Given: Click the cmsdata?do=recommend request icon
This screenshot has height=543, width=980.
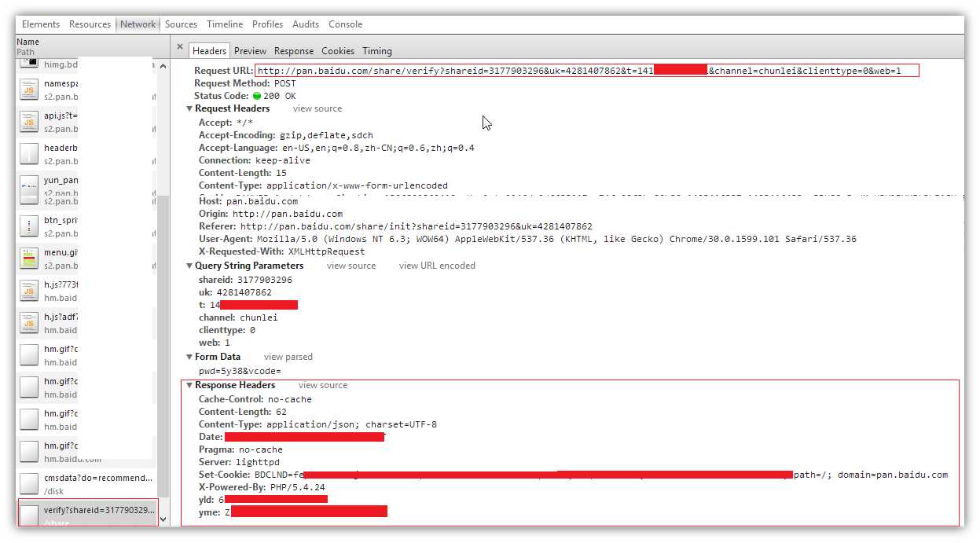Looking at the screenshot, I should (29, 484).
